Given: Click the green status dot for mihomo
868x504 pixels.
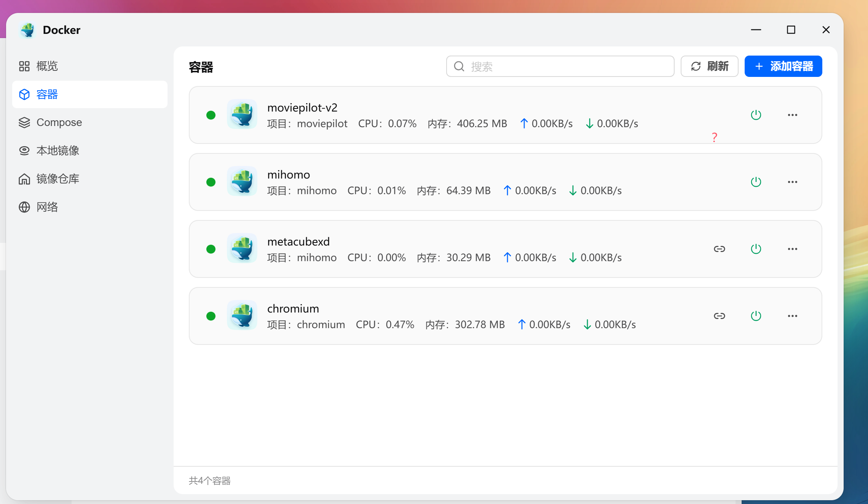Looking at the screenshot, I should (211, 182).
